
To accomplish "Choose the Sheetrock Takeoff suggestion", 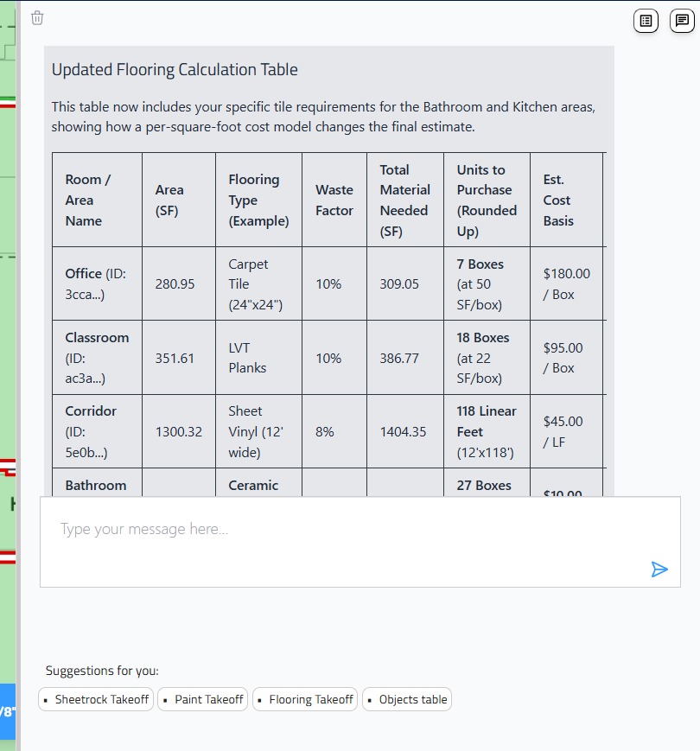I will pyautogui.click(x=96, y=699).
